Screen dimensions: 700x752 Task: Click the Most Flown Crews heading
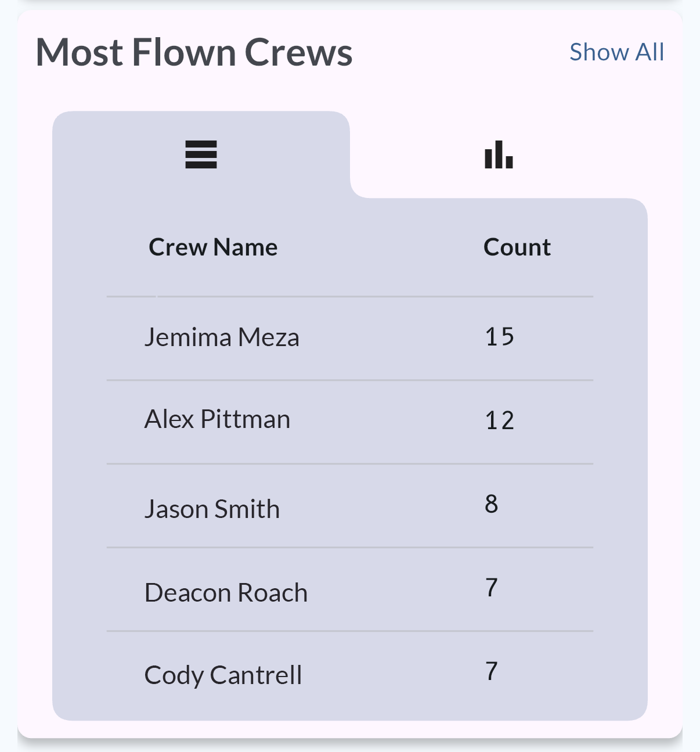click(x=194, y=52)
